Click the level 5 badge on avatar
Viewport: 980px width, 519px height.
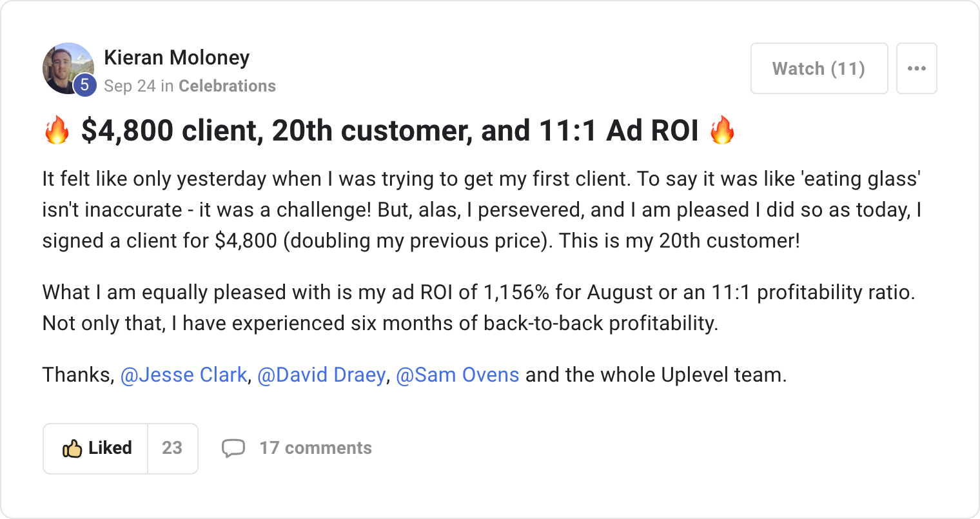(84, 84)
